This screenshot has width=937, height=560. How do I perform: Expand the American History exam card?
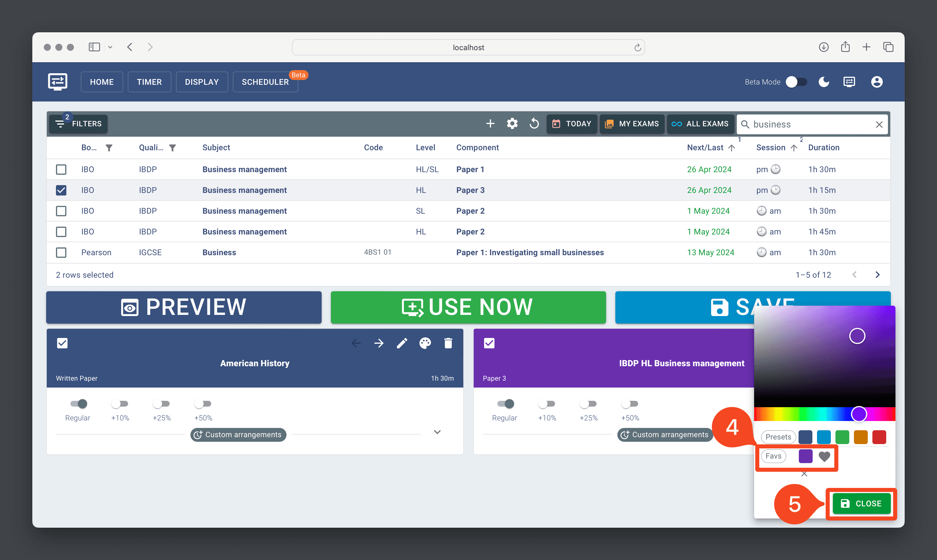point(438,433)
